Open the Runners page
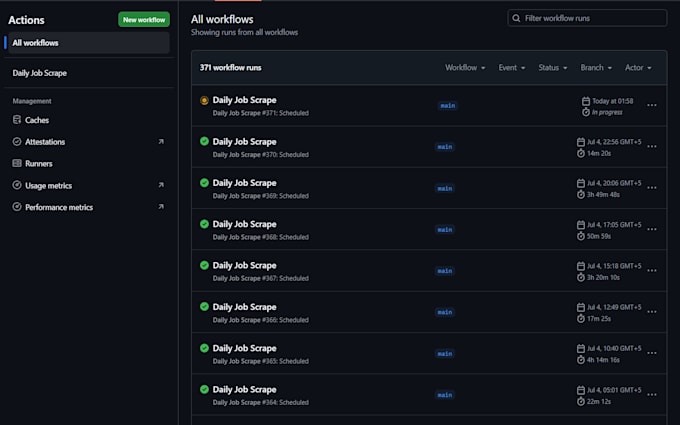680x425 pixels. (x=39, y=163)
